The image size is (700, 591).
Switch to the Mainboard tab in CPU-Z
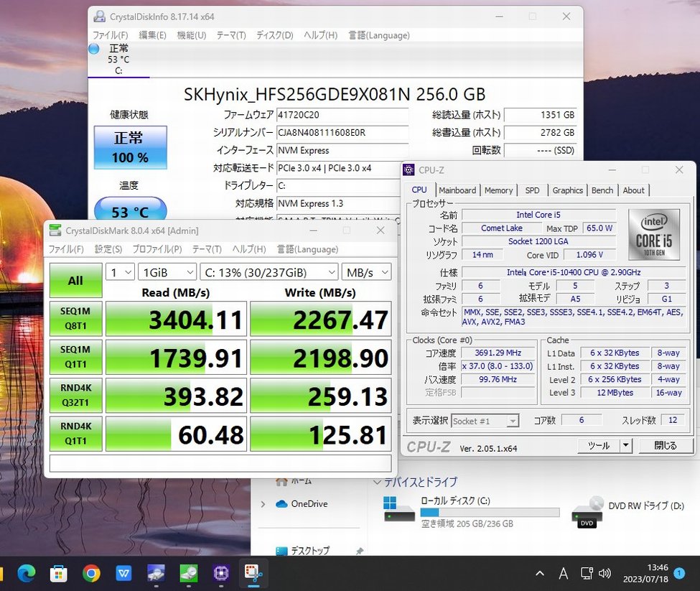click(x=457, y=190)
